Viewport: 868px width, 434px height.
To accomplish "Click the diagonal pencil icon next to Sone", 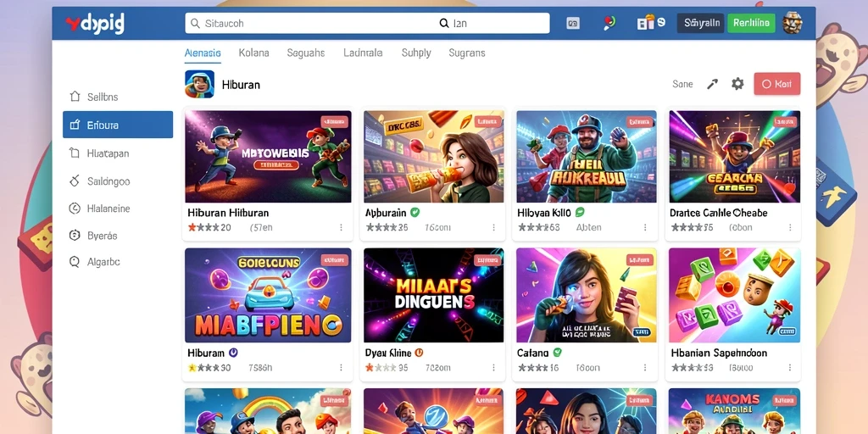I will click(x=712, y=84).
